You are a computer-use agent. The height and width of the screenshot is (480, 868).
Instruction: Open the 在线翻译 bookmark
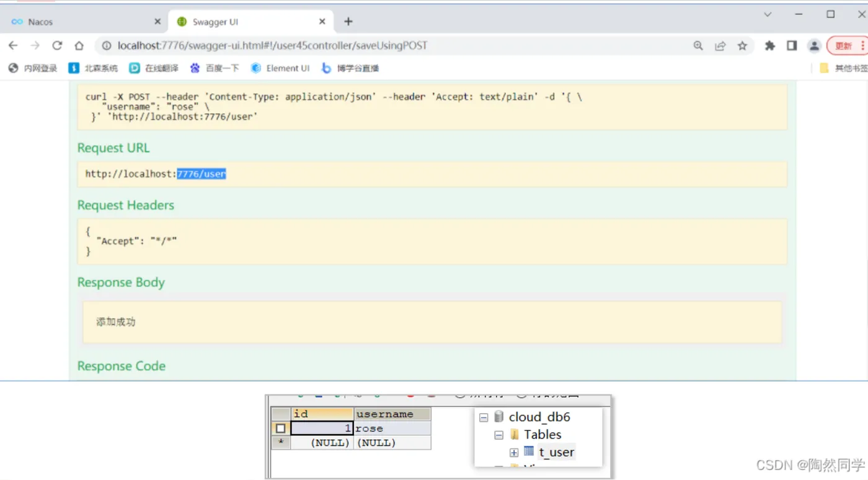click(154, 68)
